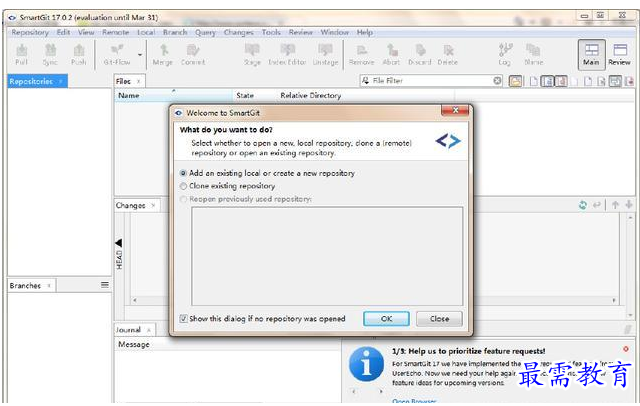The width and height of the screenshot is (640, 406).
Task: Open the Tools menu
Action: click(x=271, y=32)
